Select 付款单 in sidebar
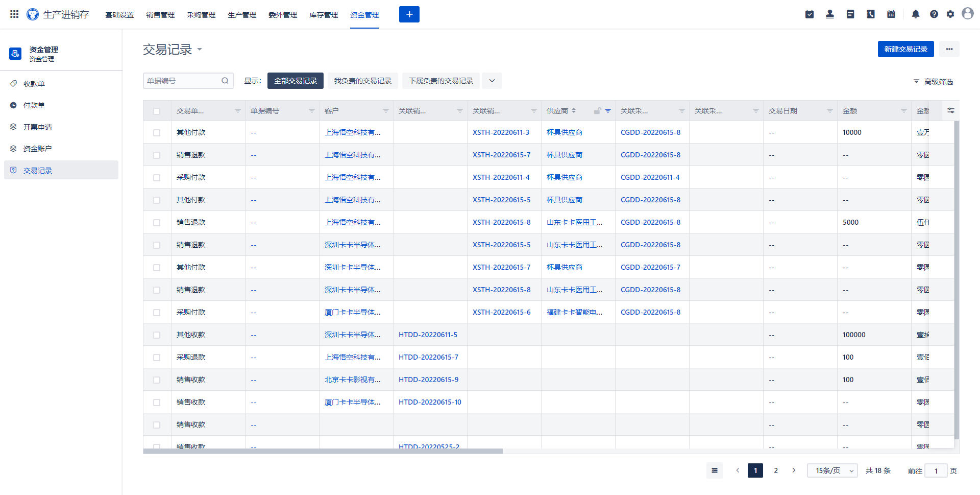The width and height of the screenshot is (980, 495). [x=61, y=105]
